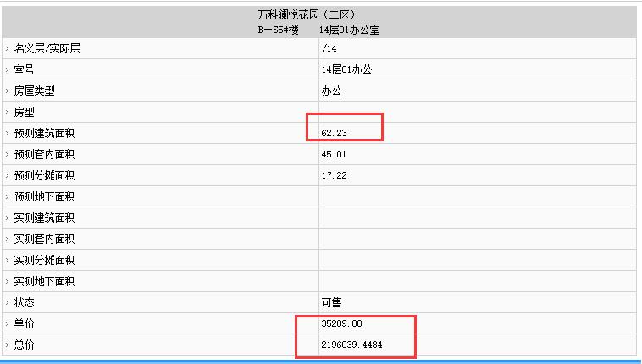The image size is (642, 364).
Task: Click the arrow bullet beside 室号
Action: coord(7,69)
